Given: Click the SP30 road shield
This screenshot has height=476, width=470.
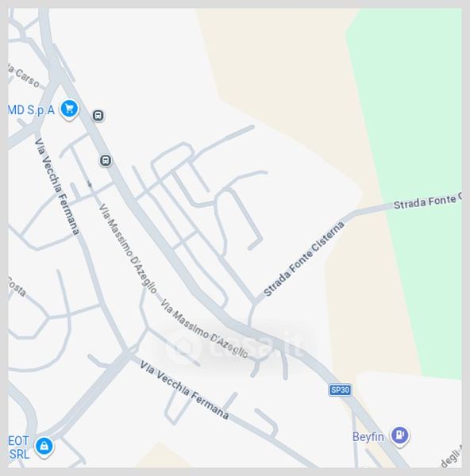Looking at the screenshot, I should coord(340,390).
